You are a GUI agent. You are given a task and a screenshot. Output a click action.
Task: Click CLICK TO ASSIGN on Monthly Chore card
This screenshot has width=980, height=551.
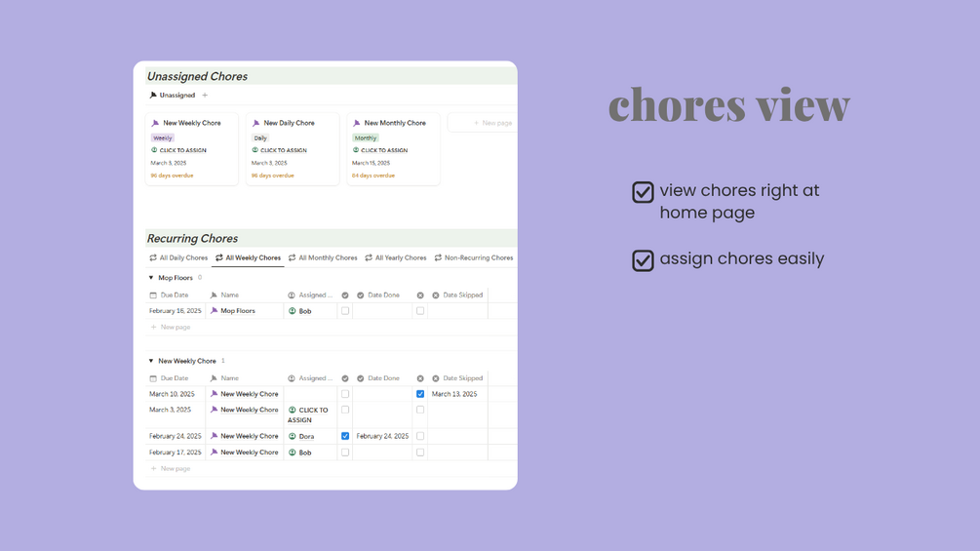tap(380, 150)
